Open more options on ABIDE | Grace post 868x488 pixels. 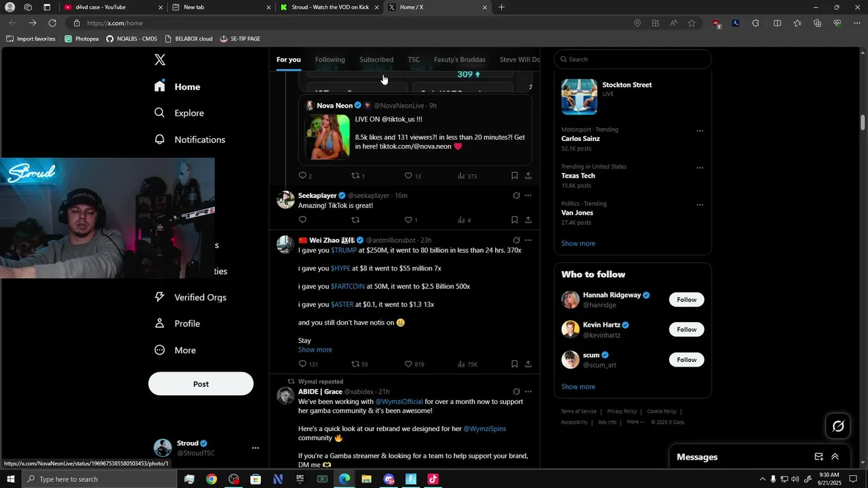(x=528, y=392)
